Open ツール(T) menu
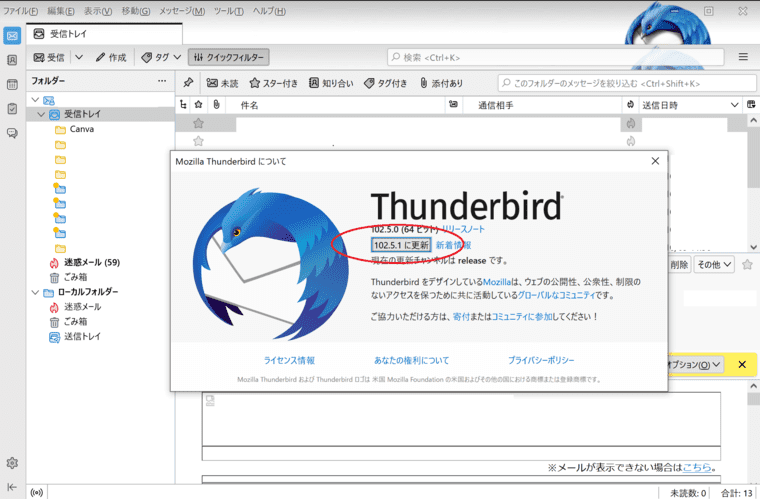The height and width of the screenshot is (499, 760). [x=228, y=11]
